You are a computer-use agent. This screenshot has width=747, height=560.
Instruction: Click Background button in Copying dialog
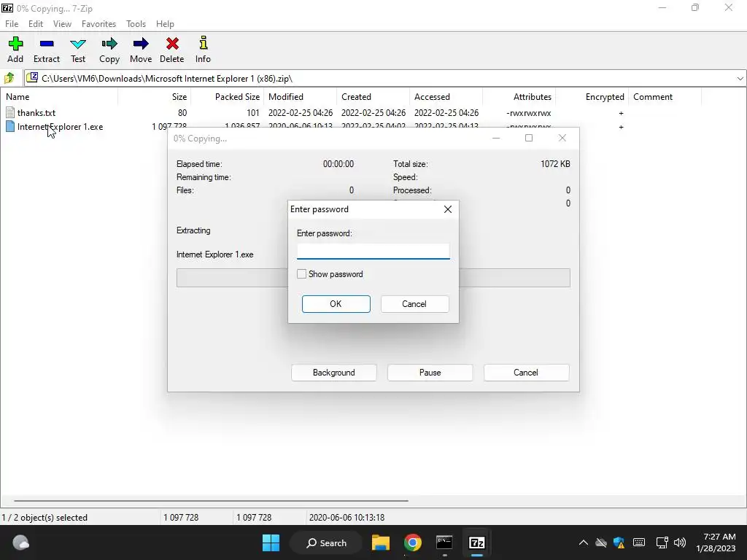point(334,373)
